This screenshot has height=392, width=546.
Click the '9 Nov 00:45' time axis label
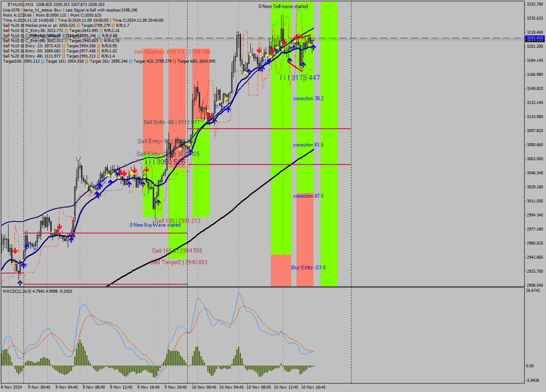click(x=40, y=388)
